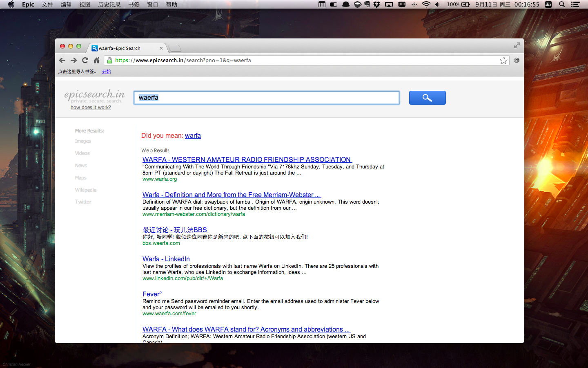Show News results
This screenshot has height=368, width=588.
click(x=81, y=166)
